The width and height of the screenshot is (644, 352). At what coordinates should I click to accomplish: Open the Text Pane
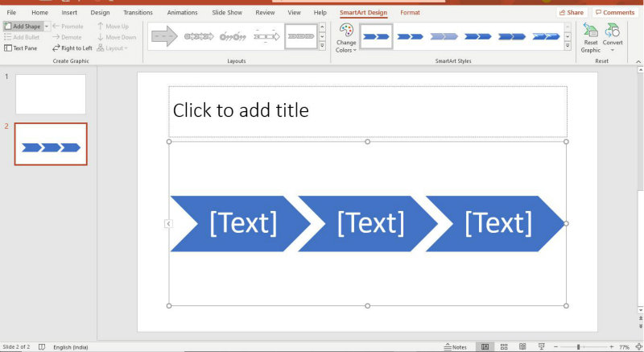(x=19, y=48)
